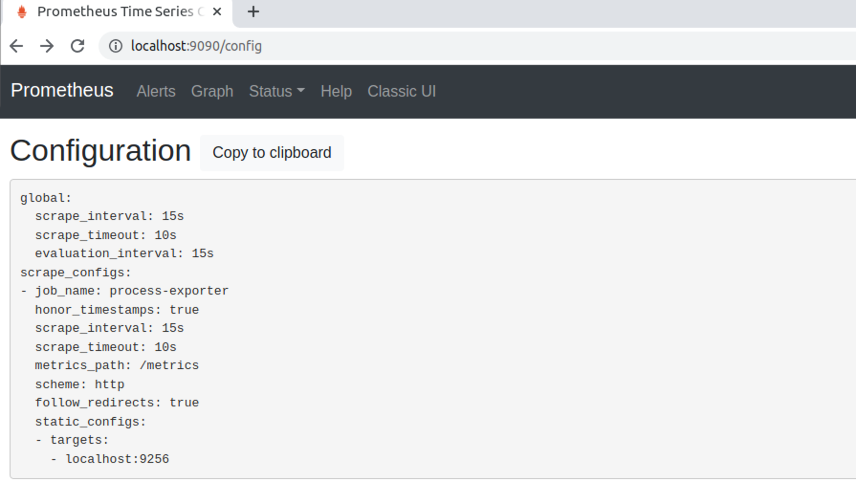Click 'scrape_interval: 15s' under process-exporter job
856x504 pixels.
[109, 328]
